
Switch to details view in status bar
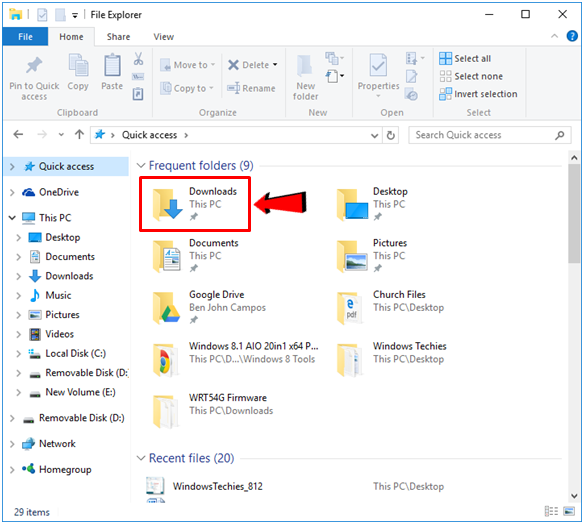tap(551, 511)
